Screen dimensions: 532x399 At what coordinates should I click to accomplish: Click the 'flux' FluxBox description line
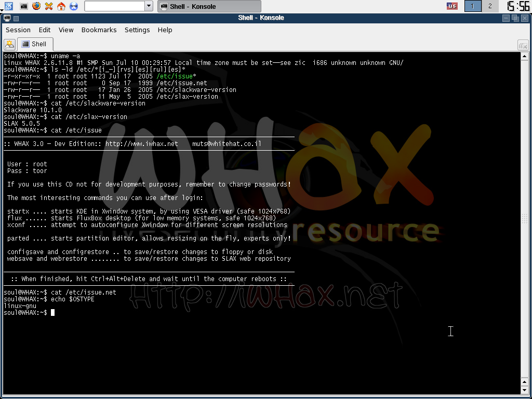(142, 218)
